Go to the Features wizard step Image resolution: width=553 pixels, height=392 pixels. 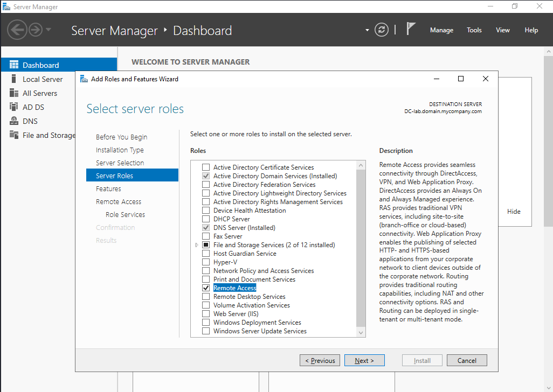[108, 189]
